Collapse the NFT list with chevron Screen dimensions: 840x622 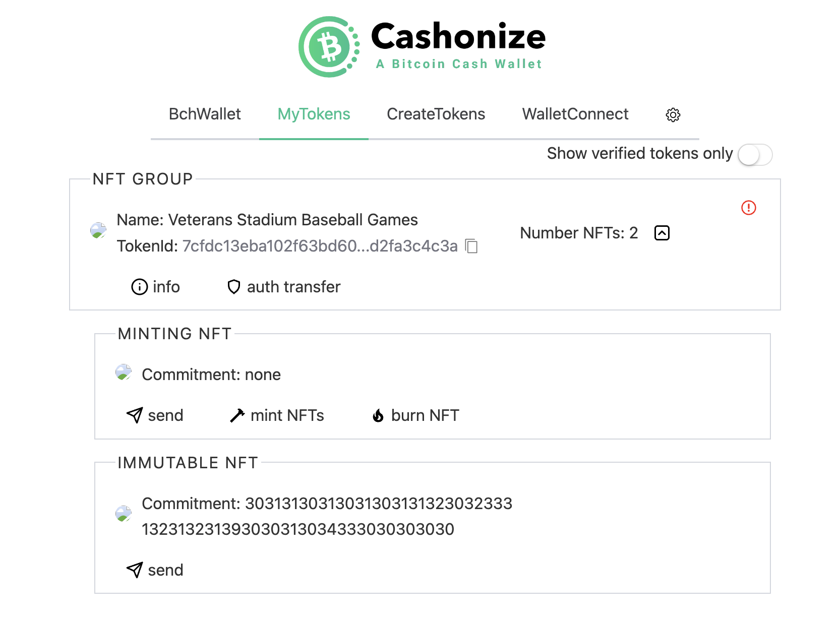pos(662,233)
